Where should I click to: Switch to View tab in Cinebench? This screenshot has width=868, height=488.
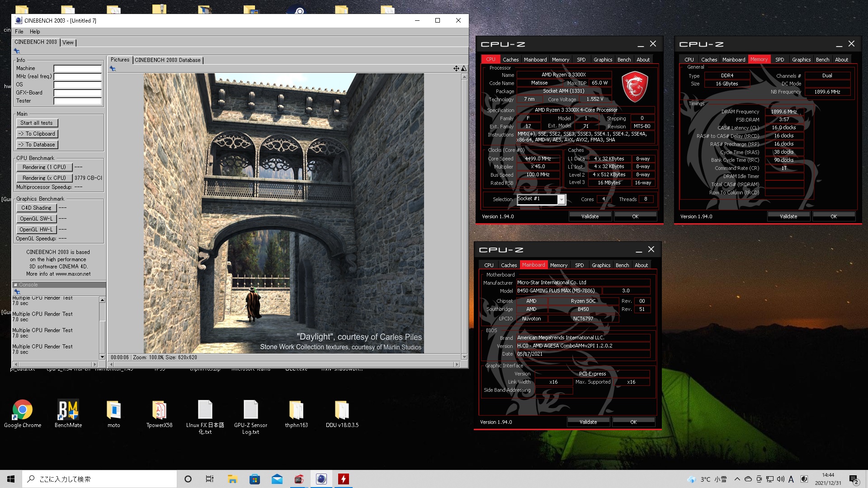(x=68, y=42)
